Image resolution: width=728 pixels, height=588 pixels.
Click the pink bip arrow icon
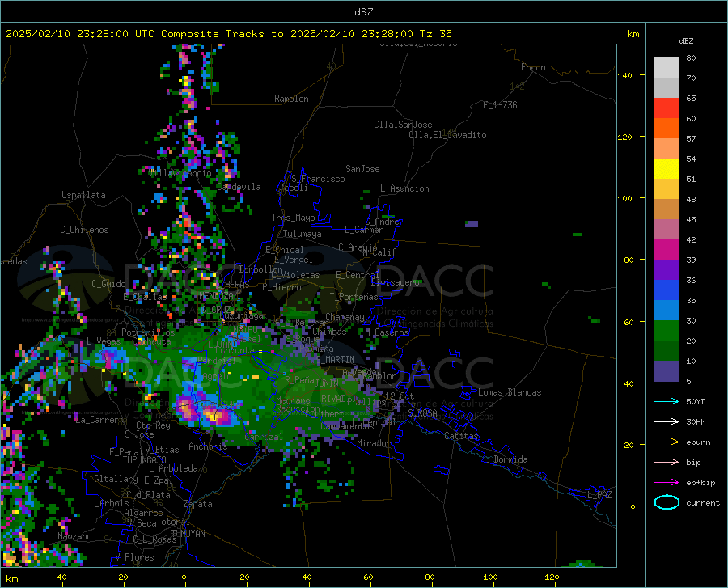click(x=667, y=462)
